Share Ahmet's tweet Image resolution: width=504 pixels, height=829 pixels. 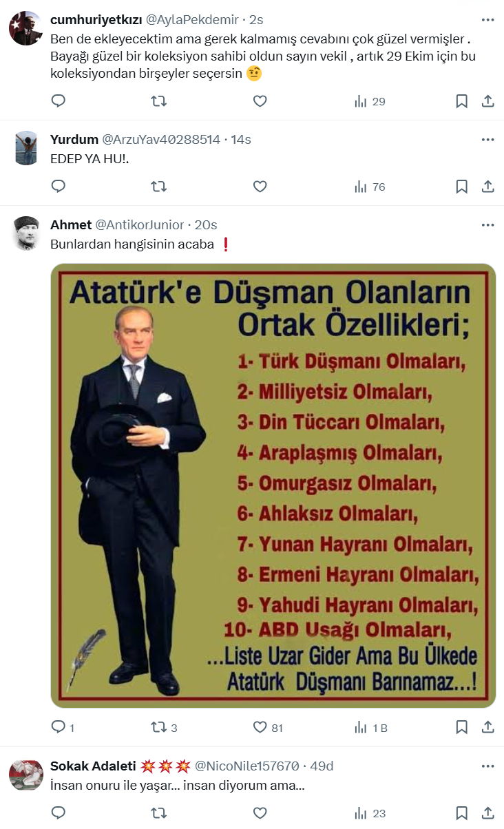(x=487, y=728)
